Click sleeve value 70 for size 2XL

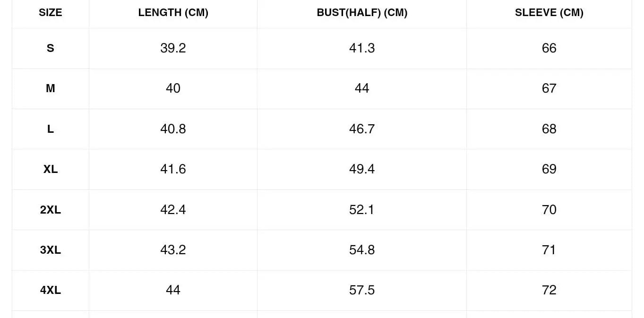(x=549, y=210)
